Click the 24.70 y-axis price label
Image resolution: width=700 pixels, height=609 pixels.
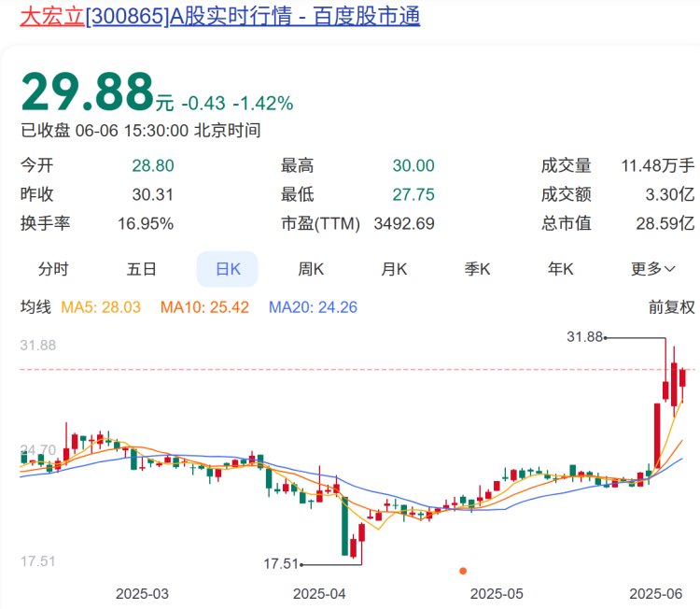click(38, 450)
